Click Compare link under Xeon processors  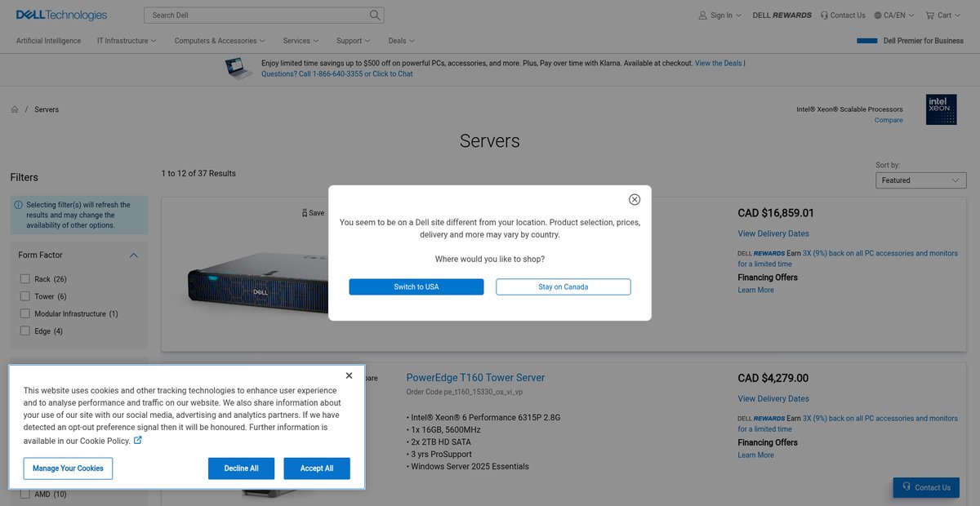point(889,120)
